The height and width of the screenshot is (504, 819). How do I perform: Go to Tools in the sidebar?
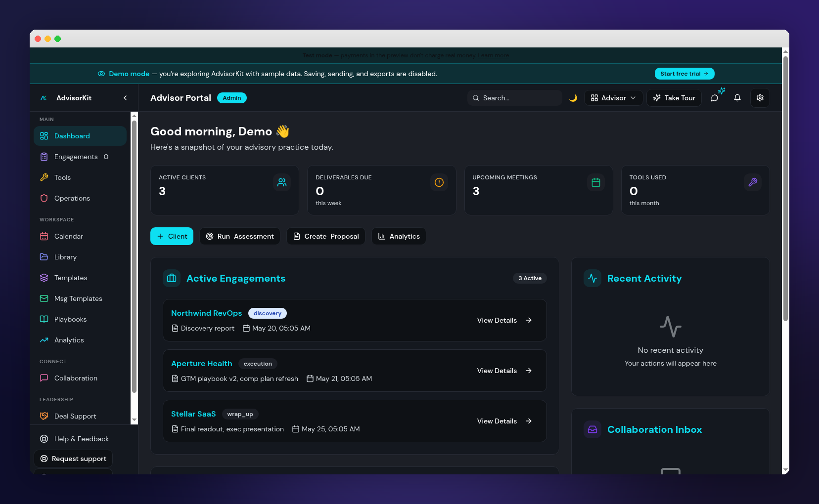(80, 177)
